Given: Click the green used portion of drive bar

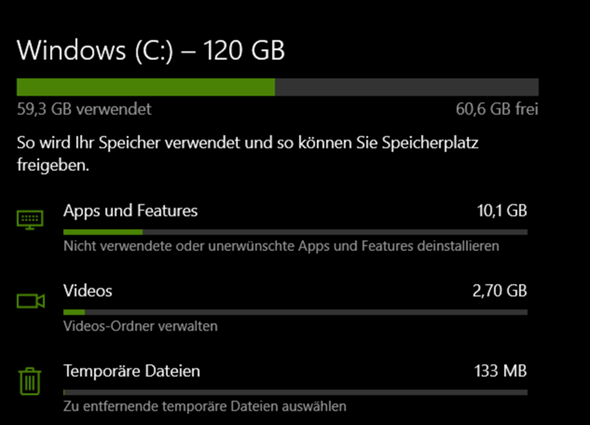Looking at the screenshot, I should pos(146,87).
